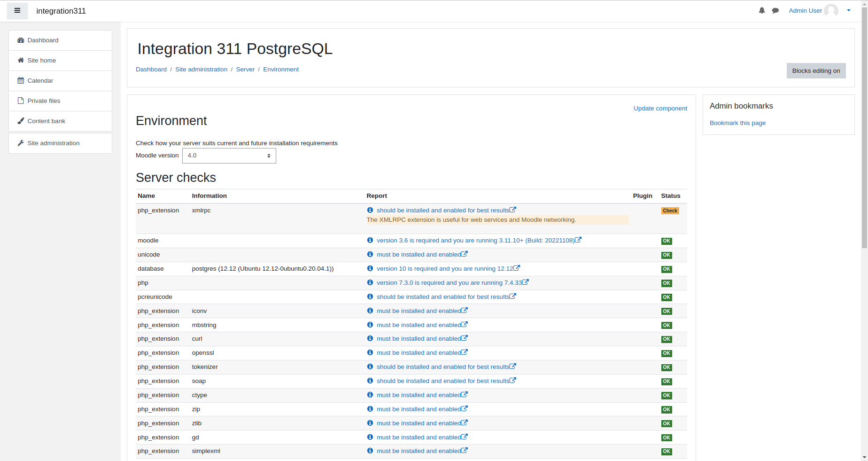Click the XMLRPC extension warning message
This screenshot has width=868, height=461.
497,220
